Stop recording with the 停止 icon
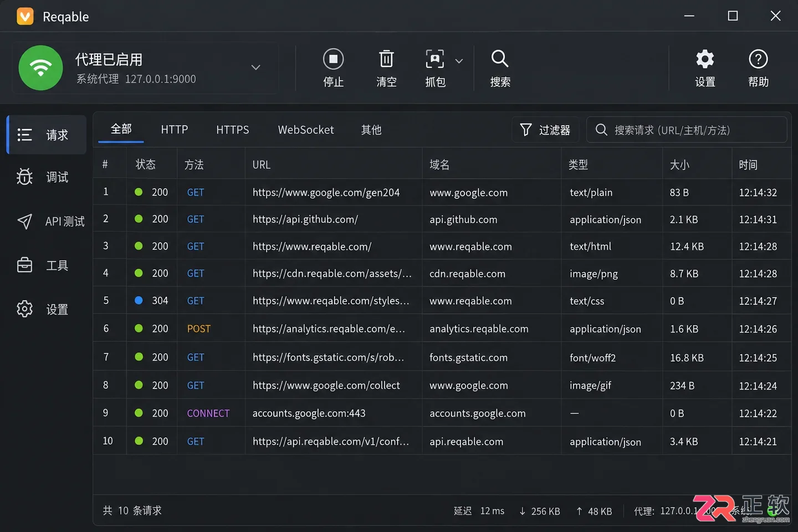The width and height of the screenshot is (798, 532). tap(333, 59)
